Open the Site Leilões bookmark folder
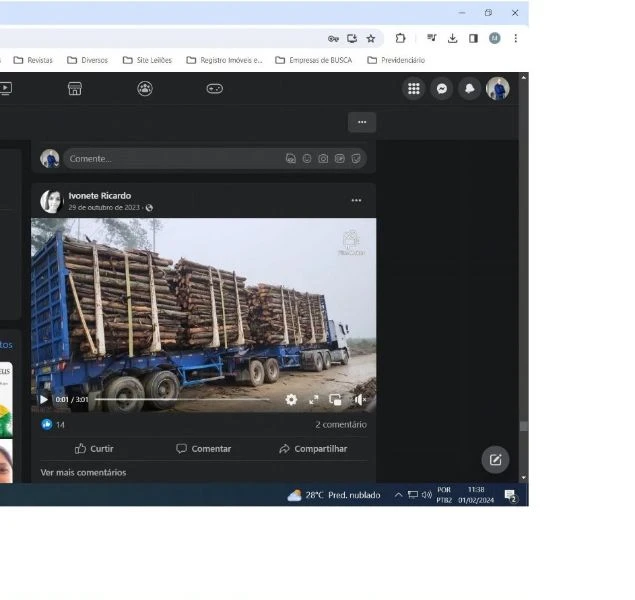The image size is (635, 600). tap(147, 60)
